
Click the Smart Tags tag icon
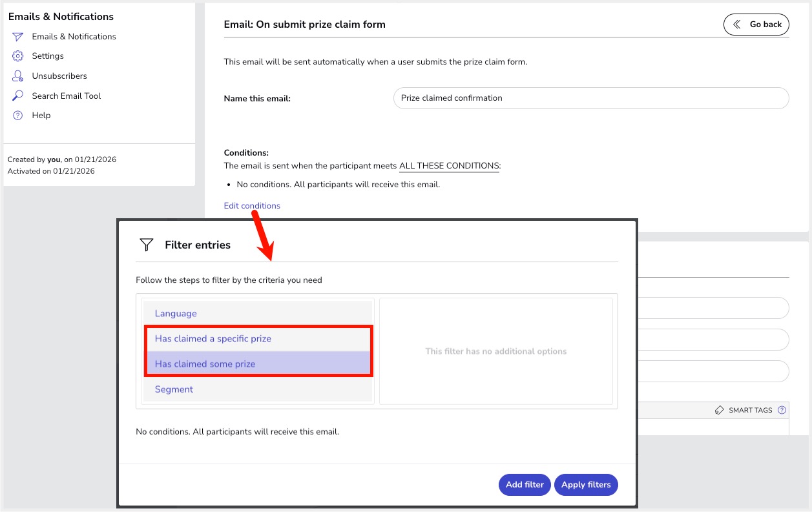(720, 410)
